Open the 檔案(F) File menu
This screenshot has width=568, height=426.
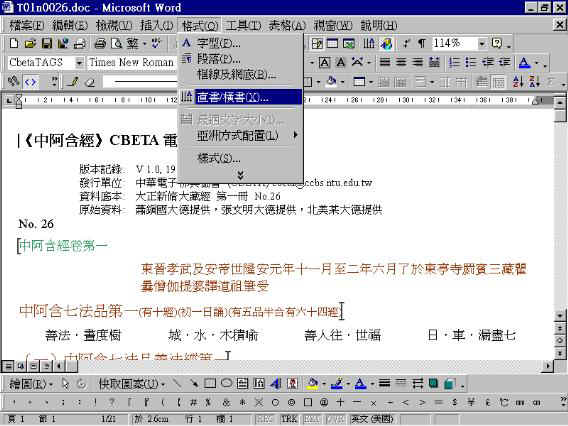coord(27,25)
